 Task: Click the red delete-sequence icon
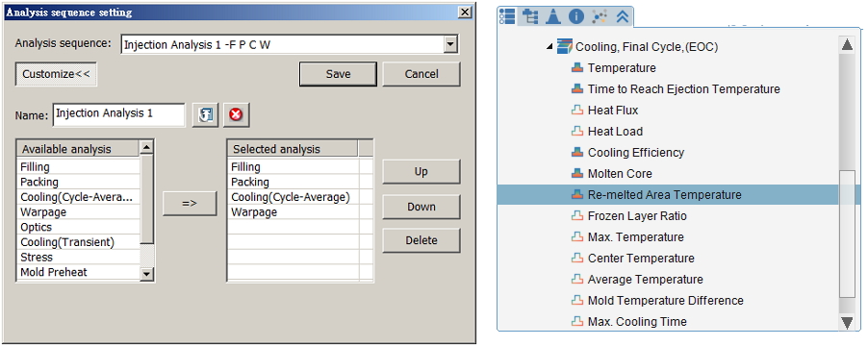pos(236,115)
